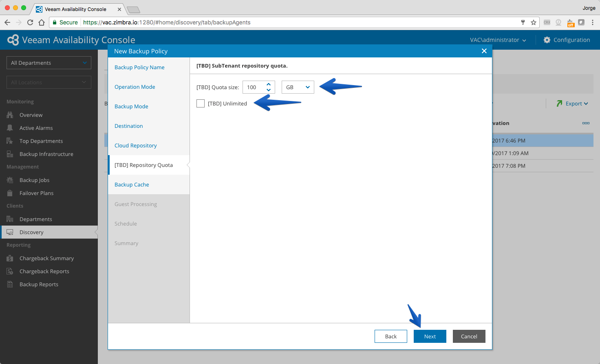
Task: Click the CRX browser extension icon
Action: 547,22
